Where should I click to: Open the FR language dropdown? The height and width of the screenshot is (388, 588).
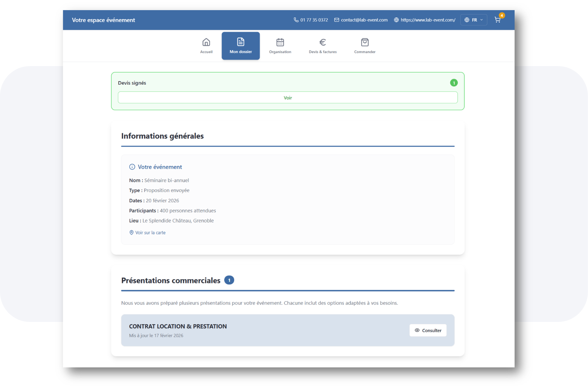(x=473, y=20)
